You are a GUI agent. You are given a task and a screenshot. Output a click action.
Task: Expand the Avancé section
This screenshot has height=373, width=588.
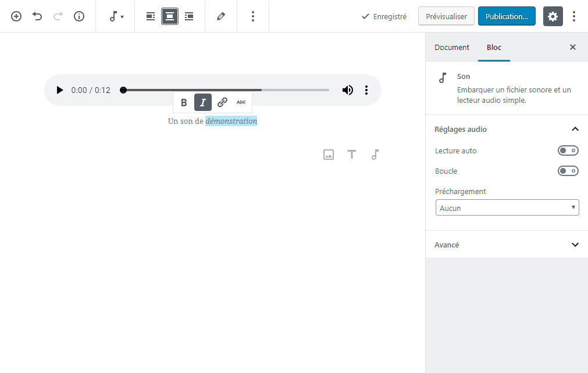coord(575,245)
